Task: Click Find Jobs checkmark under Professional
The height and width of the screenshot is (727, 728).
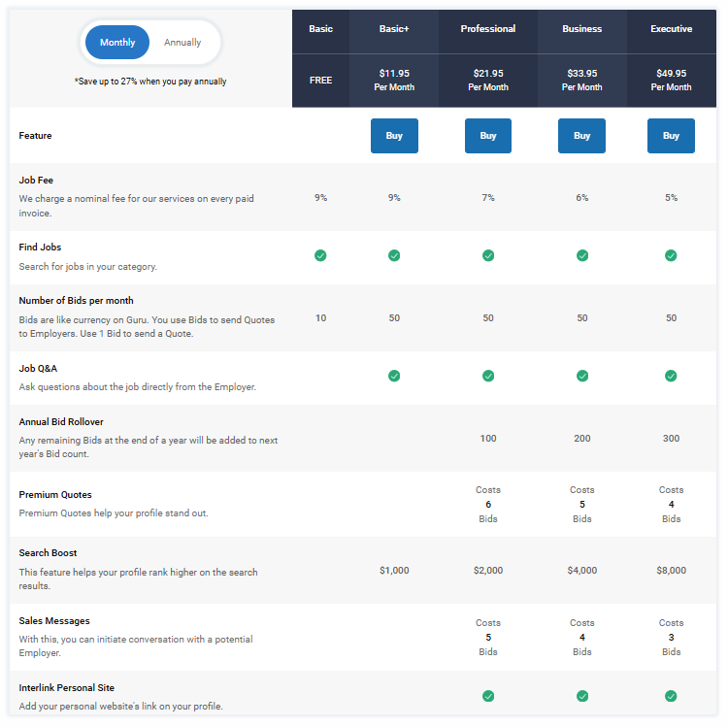Action: pos(488,255)
